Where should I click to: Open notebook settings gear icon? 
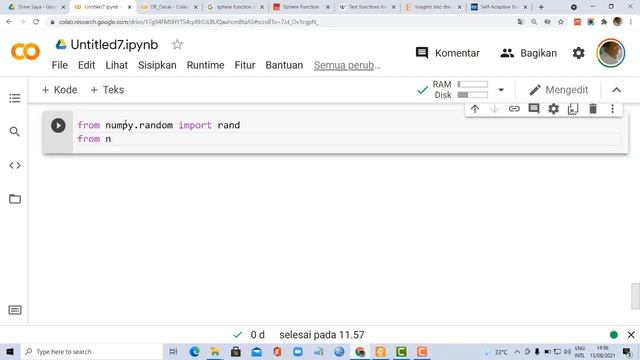(578, 53)
